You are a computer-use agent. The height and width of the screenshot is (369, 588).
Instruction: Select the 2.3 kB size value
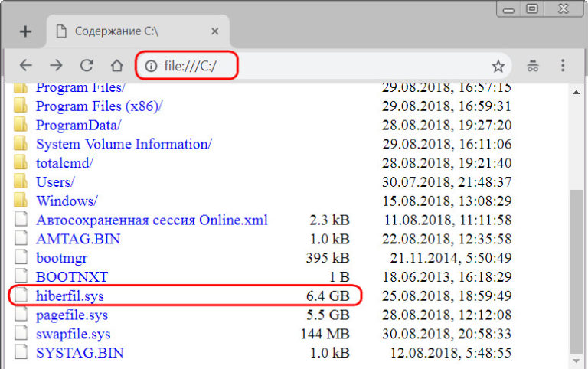tap(330, 220)
